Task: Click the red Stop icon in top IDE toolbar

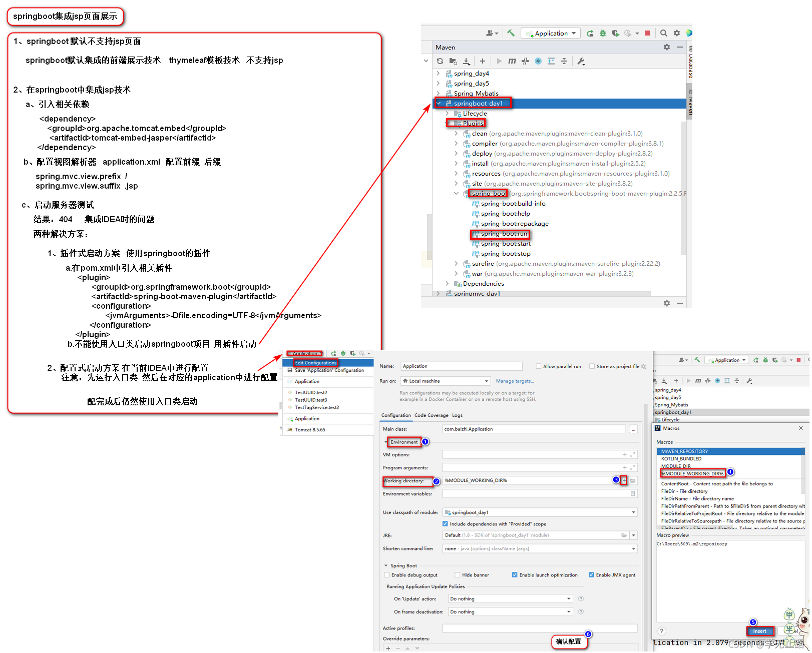Action: 647,33
